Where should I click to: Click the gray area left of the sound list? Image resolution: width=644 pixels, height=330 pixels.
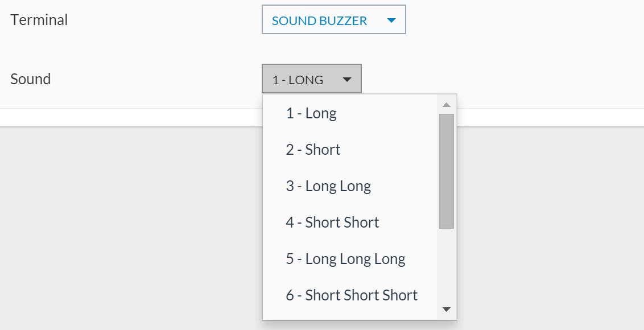point(131,228)
